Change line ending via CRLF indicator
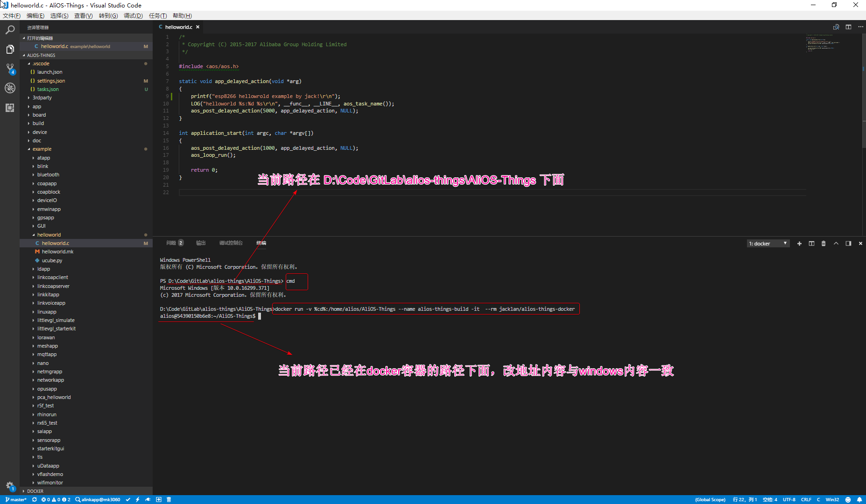 (806, 499)
